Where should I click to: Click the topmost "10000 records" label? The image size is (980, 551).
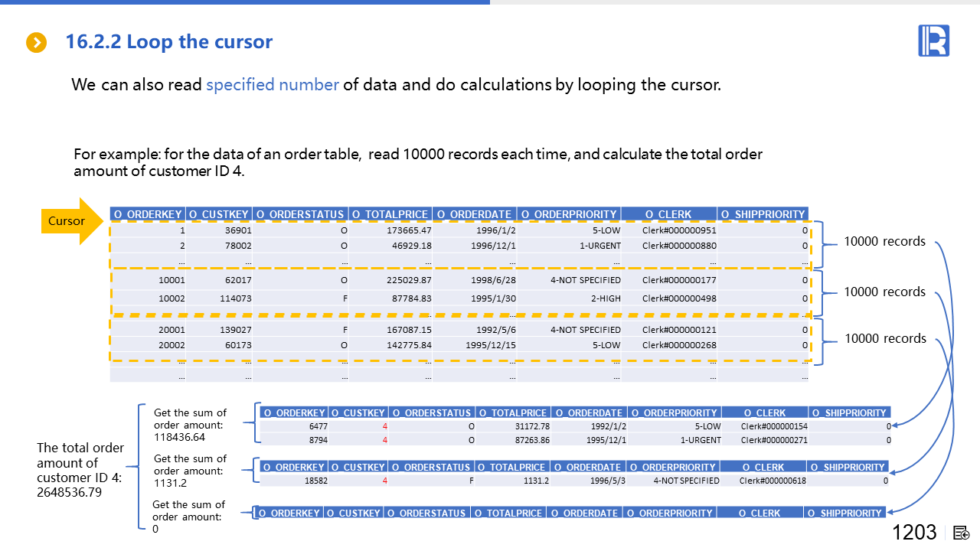tap(884, 242)
